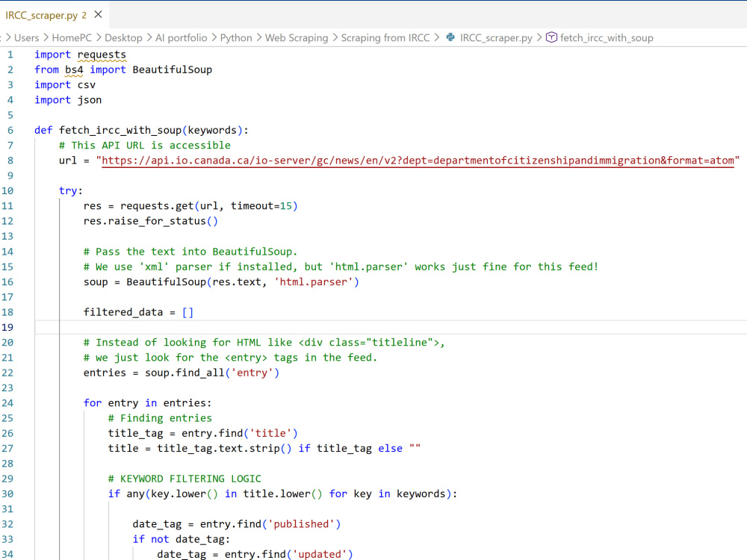Click the 'any' call on line 30
This screenshot has height=560, width=747.
[x=135, y=494]
